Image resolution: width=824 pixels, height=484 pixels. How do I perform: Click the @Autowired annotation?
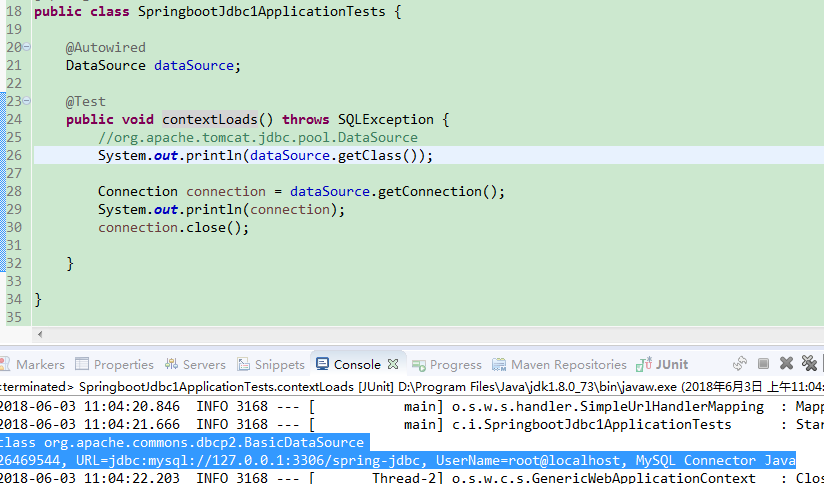coord(106,47)
